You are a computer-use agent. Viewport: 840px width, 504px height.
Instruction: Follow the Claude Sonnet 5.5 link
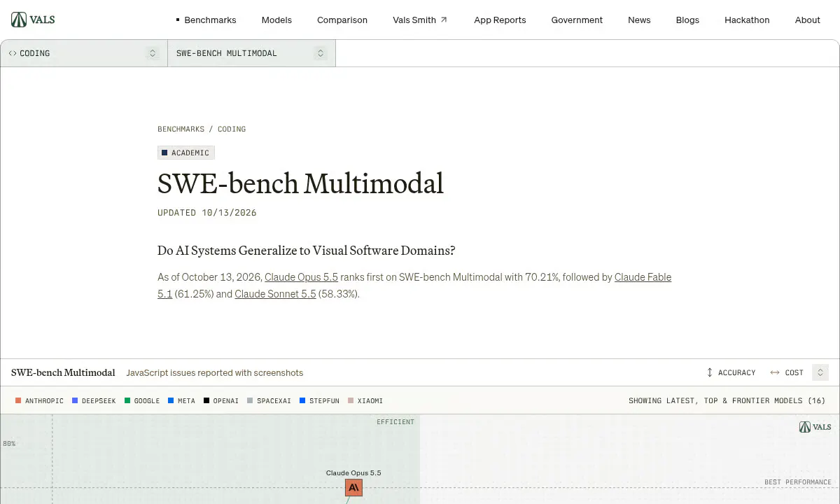[x=275, y=294]
